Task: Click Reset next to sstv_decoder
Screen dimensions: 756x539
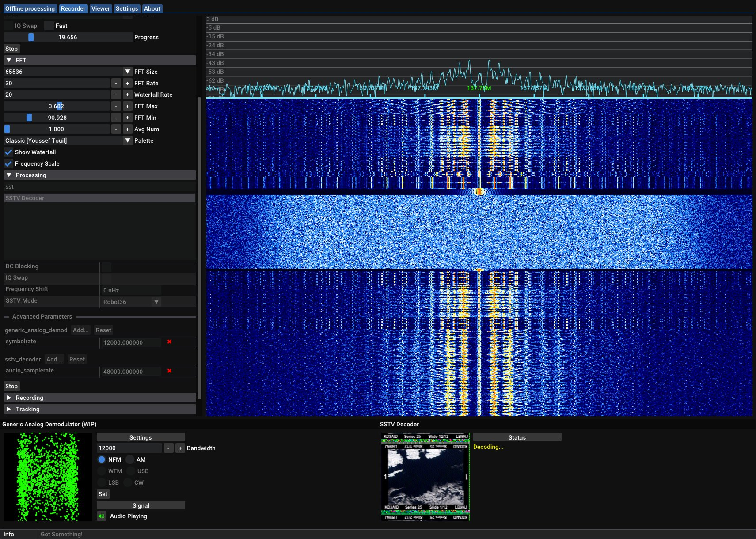Action: (77, 359)
